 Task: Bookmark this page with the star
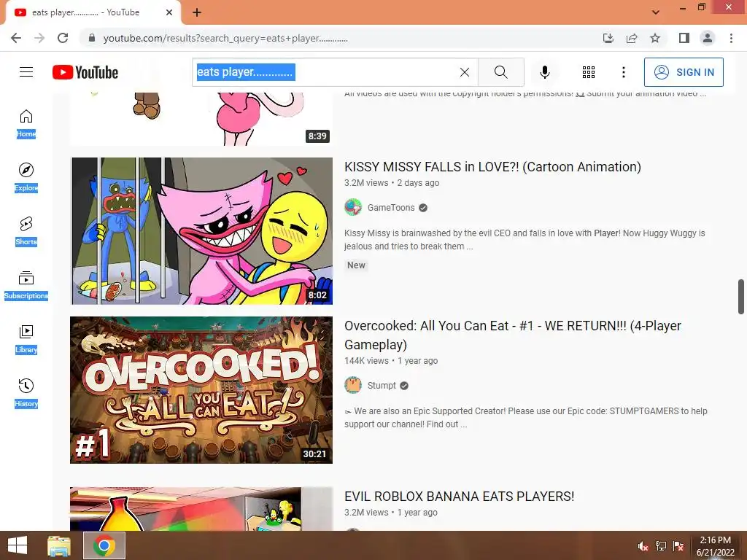pos(655,38)
